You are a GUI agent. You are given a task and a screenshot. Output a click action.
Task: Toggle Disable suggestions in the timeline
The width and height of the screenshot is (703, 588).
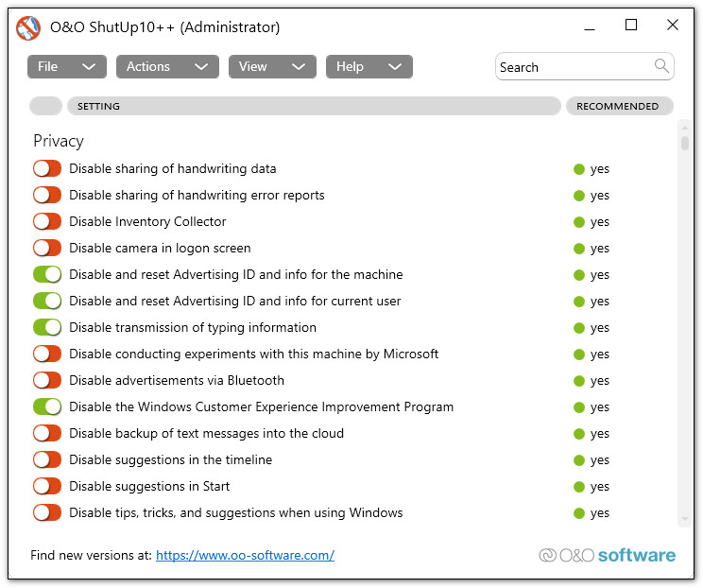pos(47,459)
